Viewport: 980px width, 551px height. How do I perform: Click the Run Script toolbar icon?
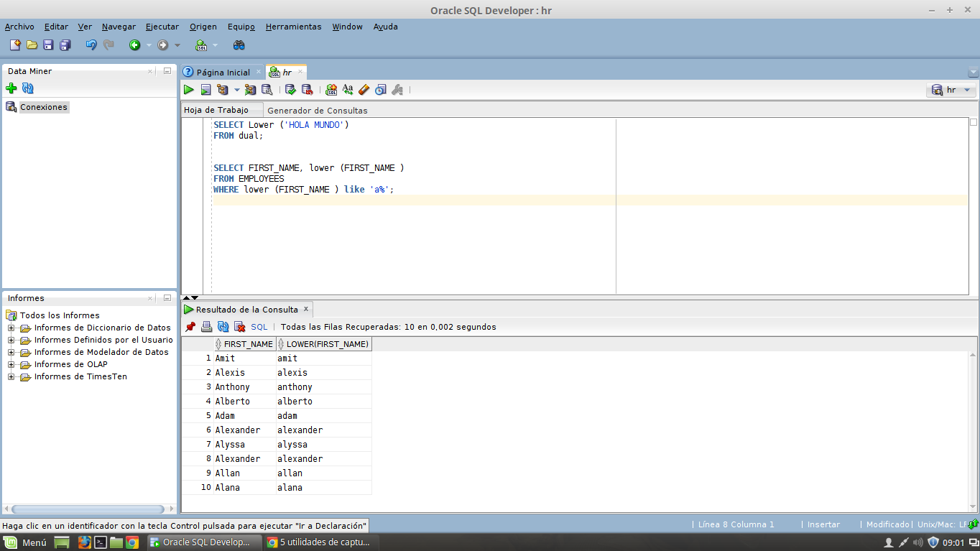[x=205, y=90]
